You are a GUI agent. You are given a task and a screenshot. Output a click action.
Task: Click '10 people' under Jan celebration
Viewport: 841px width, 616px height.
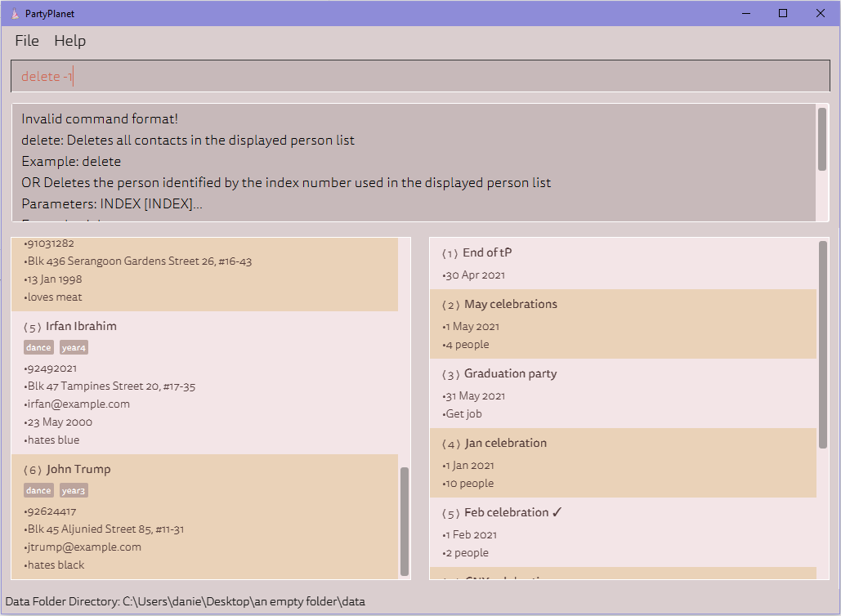467,483
